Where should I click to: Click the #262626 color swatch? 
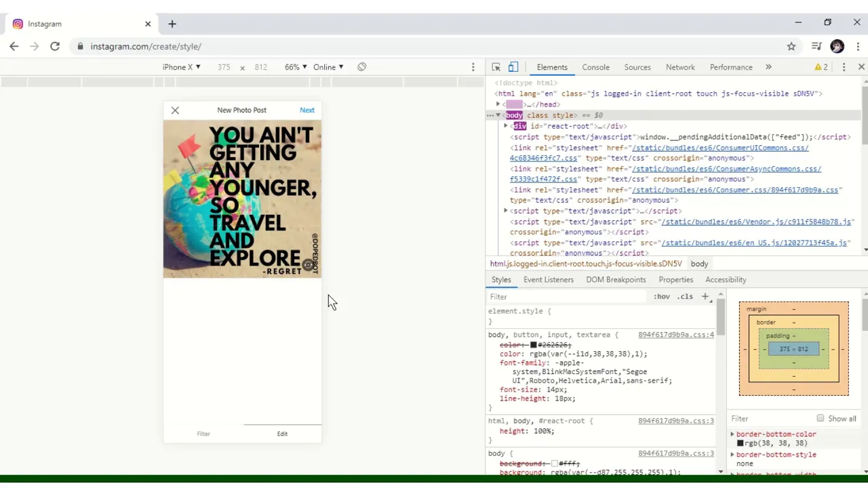click(534, 345)
